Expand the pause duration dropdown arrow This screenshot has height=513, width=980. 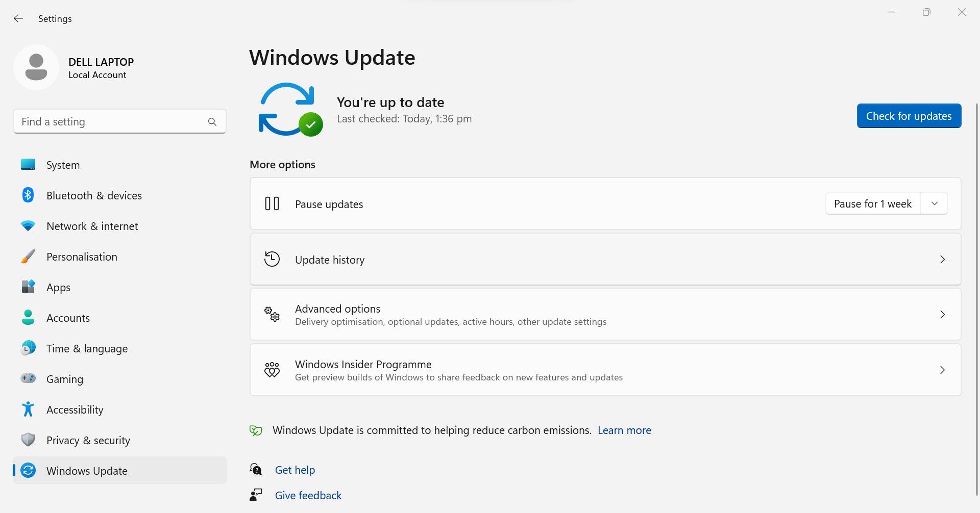pyautogui.click(x=934, y=203)
